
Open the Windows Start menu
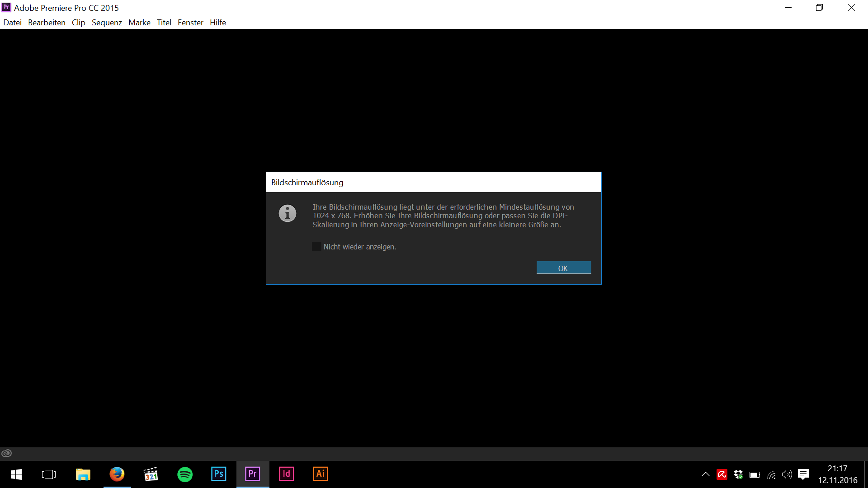[16, 474]
